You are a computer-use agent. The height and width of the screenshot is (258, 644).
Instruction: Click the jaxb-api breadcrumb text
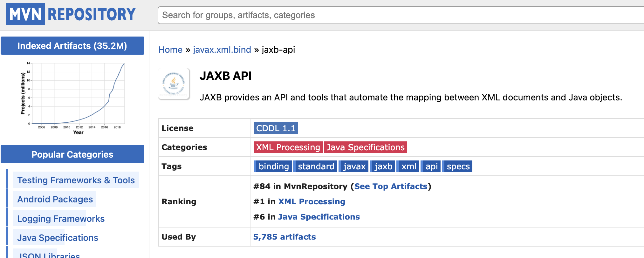click(x=278, y=50)
